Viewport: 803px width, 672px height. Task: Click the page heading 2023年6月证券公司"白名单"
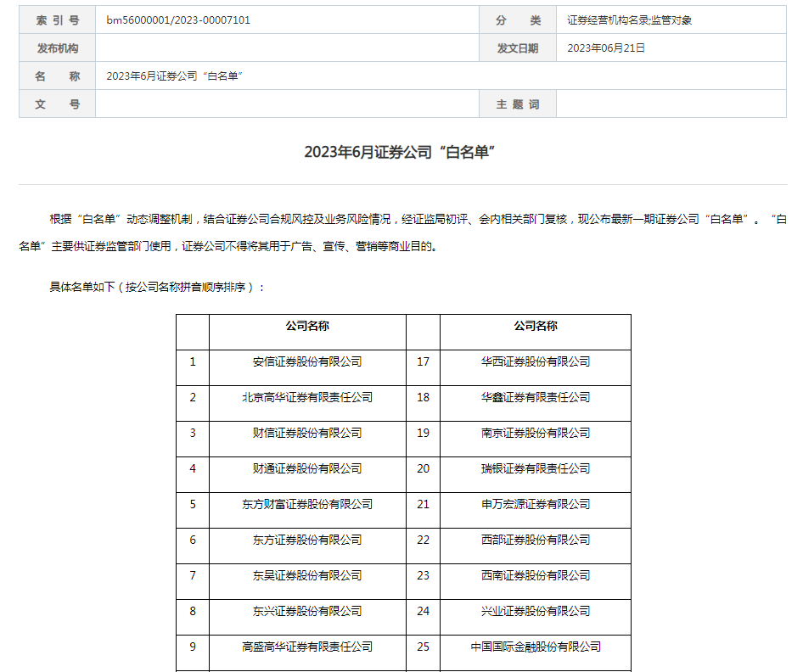pos(400,152)
